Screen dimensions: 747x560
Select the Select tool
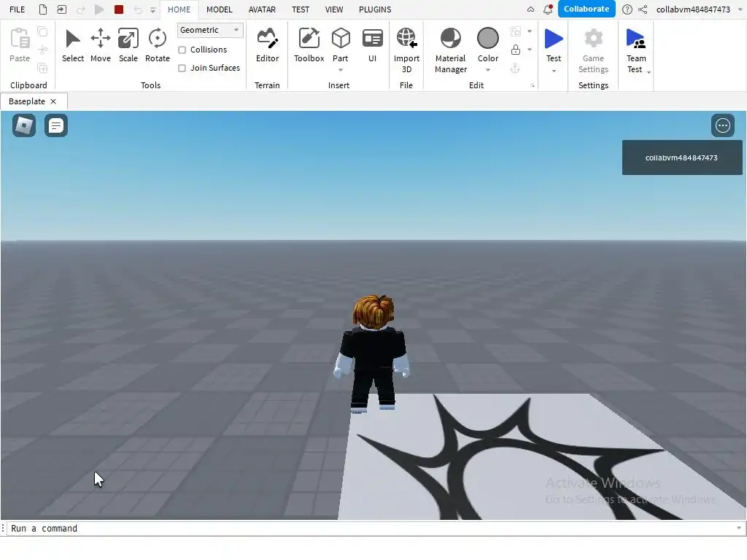72,45
